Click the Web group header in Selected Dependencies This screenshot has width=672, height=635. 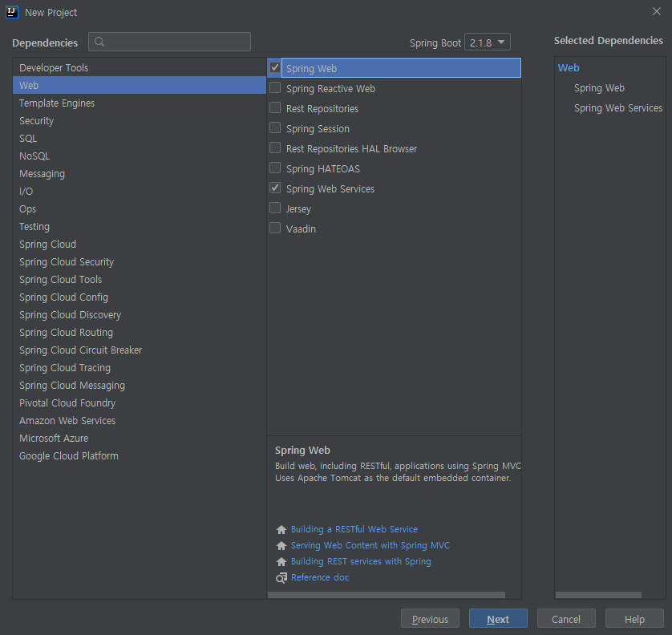pyautogui.click(x=569, y=67)
